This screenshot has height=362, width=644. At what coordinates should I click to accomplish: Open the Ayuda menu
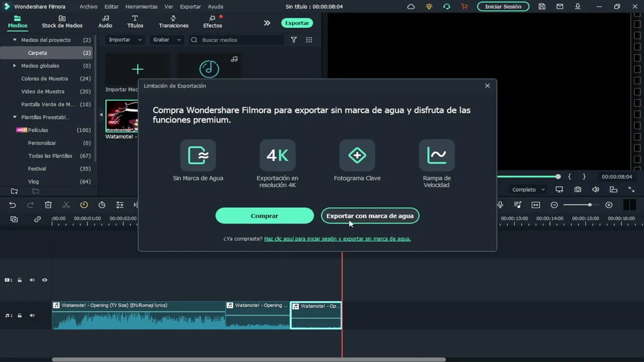[215, 7]
